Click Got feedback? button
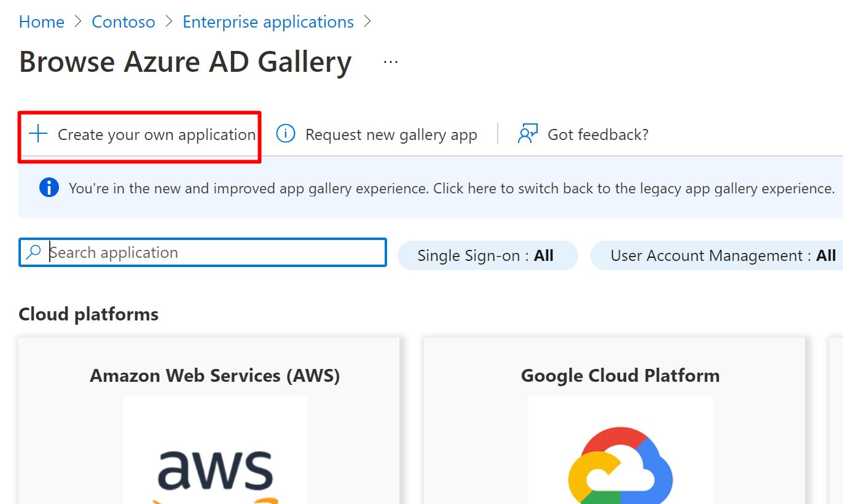Image resolution: width=843 pixels, height=504 pixels. (598, 134)
